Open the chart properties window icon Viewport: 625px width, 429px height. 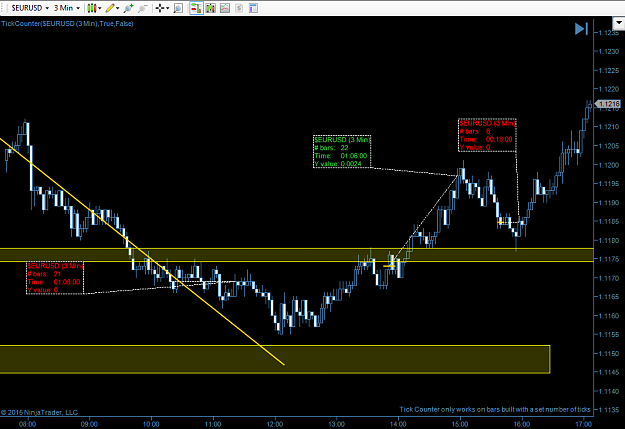253,8
